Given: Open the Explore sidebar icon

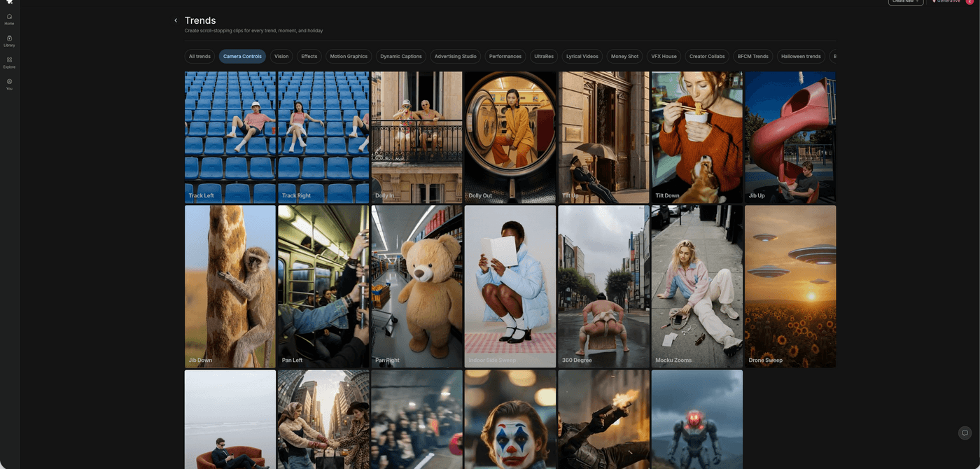Looking at the screenshot, I should [9, 62].
